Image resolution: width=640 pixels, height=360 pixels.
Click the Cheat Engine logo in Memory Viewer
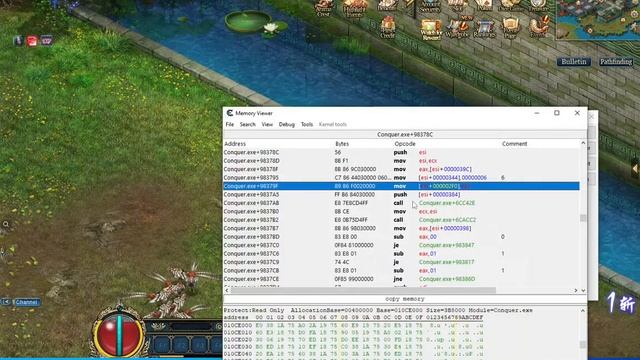230,113
